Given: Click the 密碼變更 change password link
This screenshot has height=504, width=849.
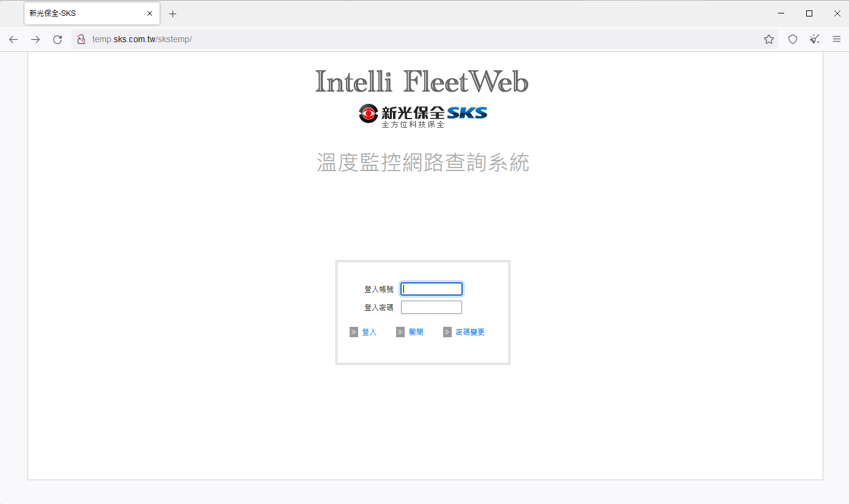Looking at the screenshot, I should [470, 332].
